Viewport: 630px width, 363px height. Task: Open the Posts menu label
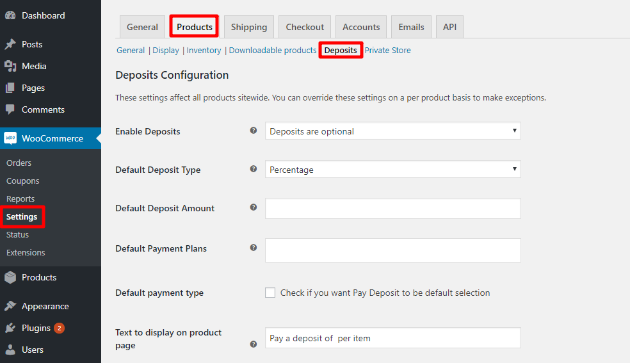[32, 44]
